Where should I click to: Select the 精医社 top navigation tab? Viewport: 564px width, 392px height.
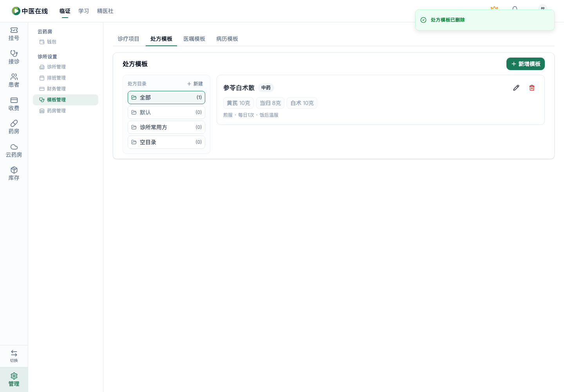pyautogui.click(x=105, y=11)
